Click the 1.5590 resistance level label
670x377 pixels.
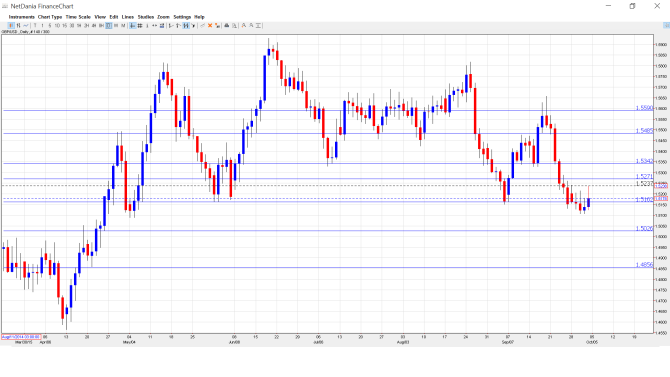pyautogui.click(x=644, y=108)
